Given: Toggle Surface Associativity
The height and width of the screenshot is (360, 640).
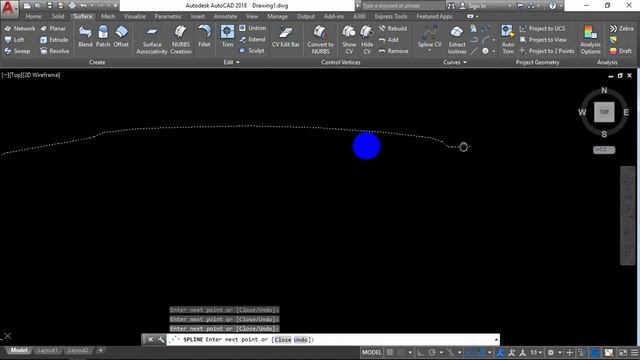Looking at the screenshot, I should pos(152,40).
